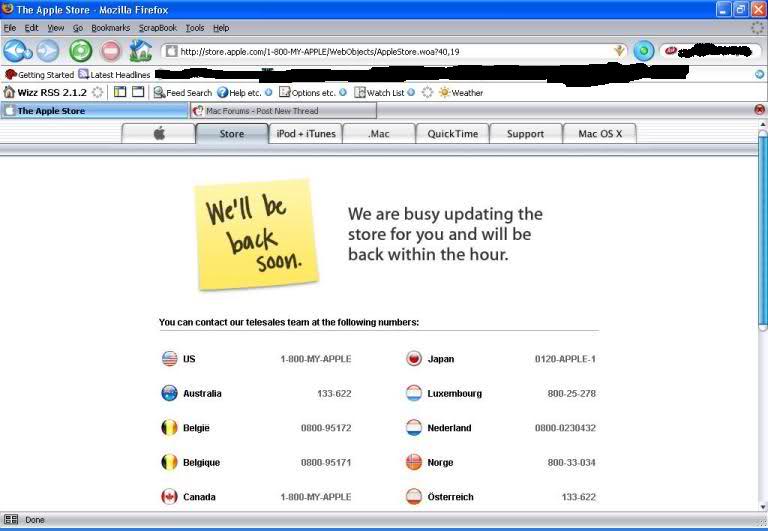Click the Australia number 133-622
Viewport: 768px width, 531px height.
(x=334, y=393)
